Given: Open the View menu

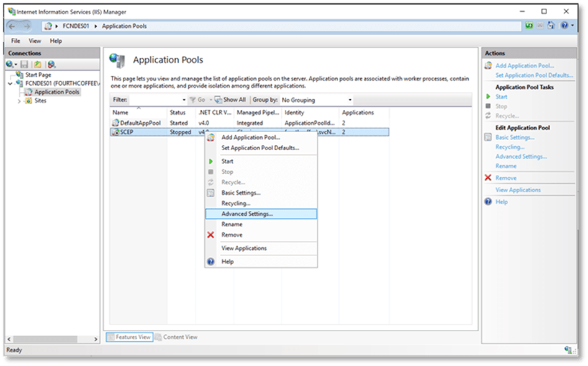Looking at the screenshot, I should click(x=35, y=41).
